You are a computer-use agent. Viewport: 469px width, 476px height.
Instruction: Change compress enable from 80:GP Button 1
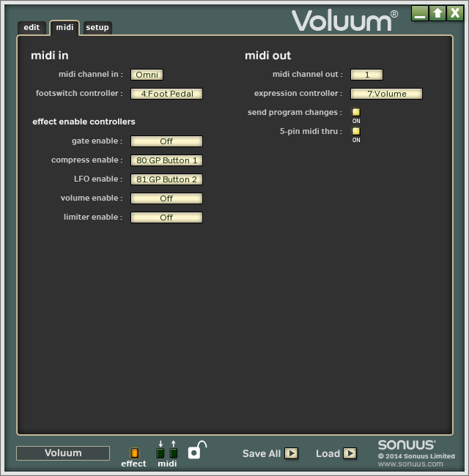[167, 160]
